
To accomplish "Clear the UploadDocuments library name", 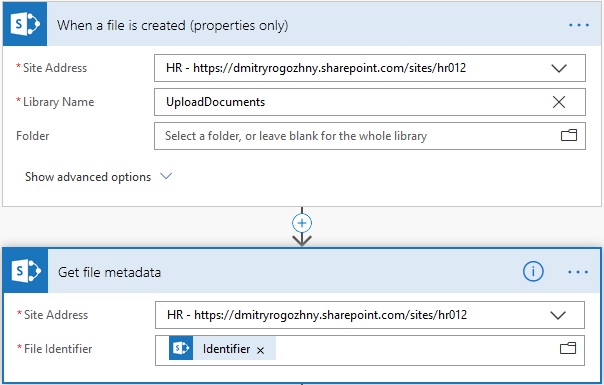I will tap(559, 102).
